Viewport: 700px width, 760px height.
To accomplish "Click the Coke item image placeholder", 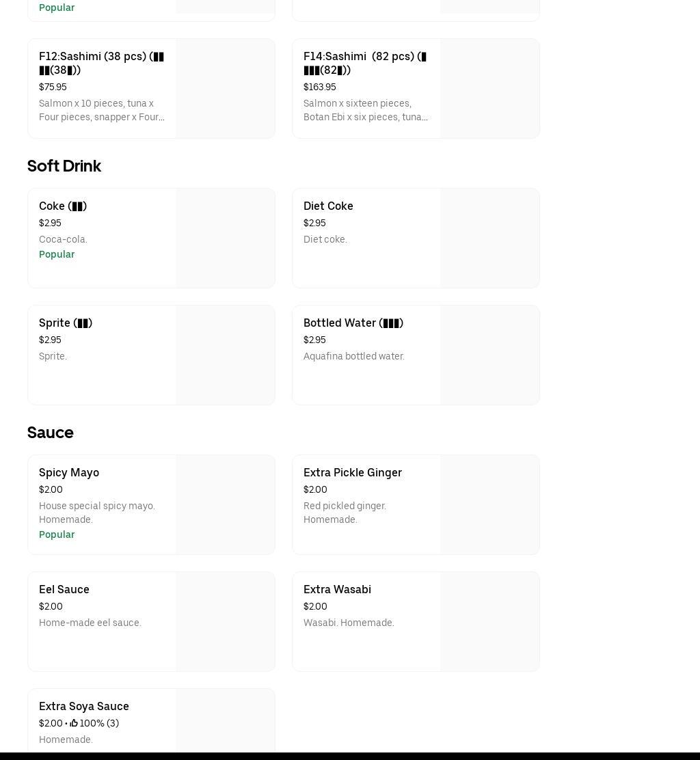I will pos(225,238).
